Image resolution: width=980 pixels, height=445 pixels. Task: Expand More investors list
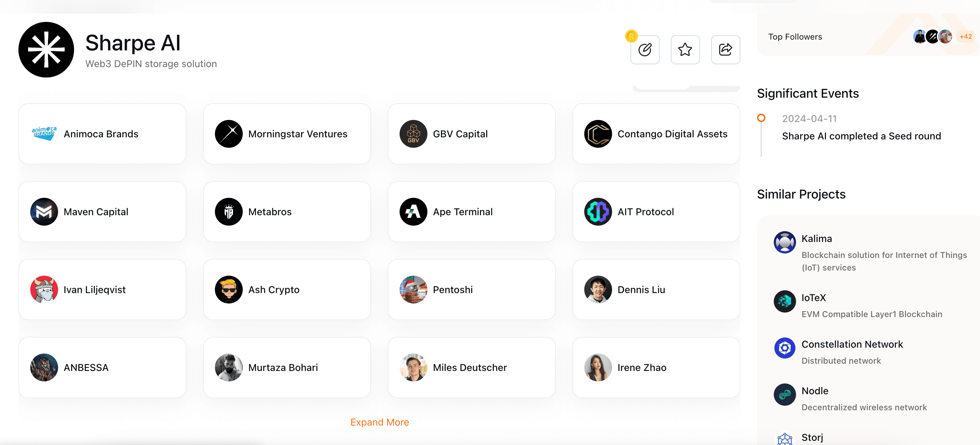click(x=379, y=422)
